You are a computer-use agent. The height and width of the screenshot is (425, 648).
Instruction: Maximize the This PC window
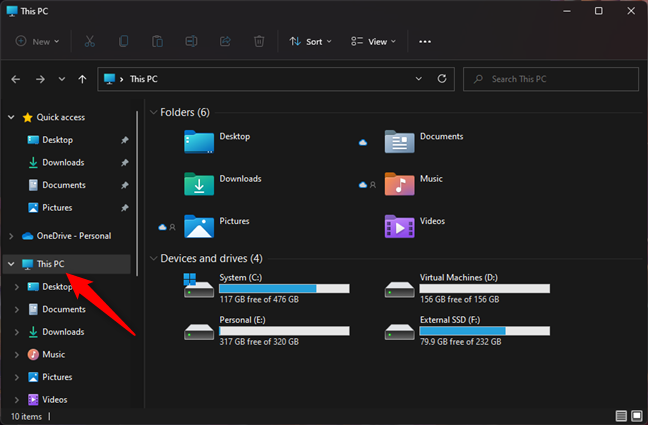(x=598, y=11)
